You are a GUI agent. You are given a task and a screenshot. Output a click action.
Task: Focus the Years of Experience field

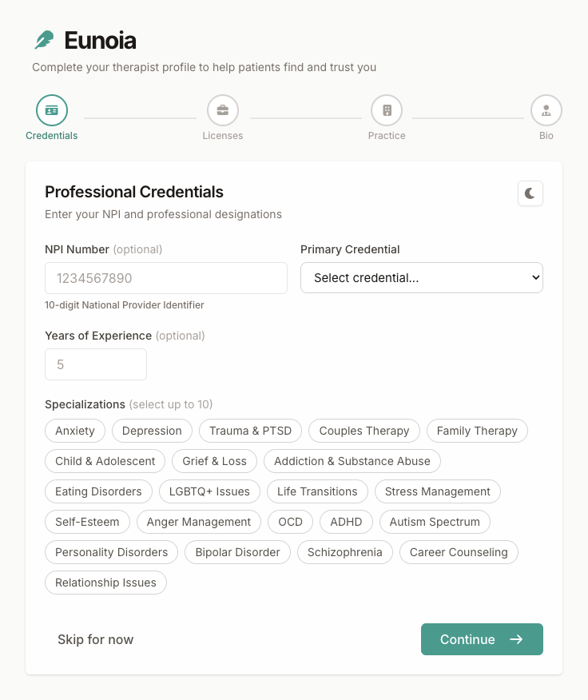[96, 364]
